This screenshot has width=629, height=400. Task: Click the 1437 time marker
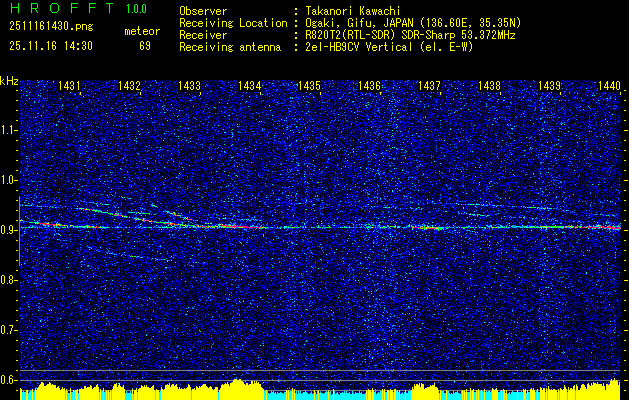coord(429,85)
